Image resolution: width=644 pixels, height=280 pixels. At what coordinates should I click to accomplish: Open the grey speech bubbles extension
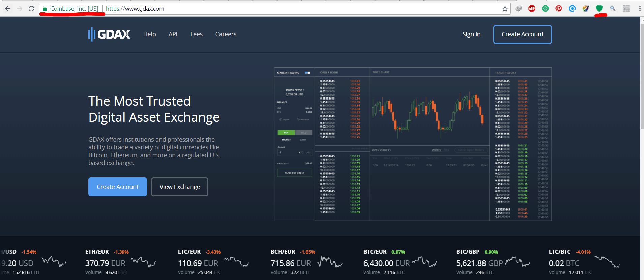tap(519, 9)
